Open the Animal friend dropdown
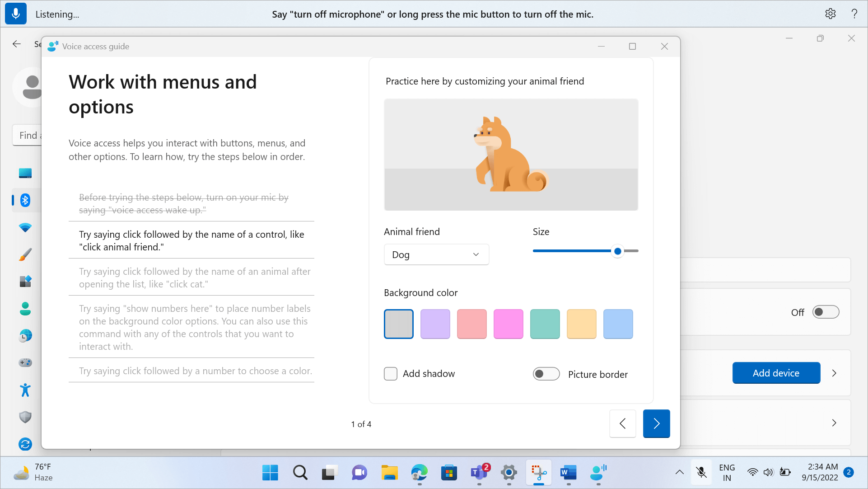The image size is (868, 489). coord(436,254)
